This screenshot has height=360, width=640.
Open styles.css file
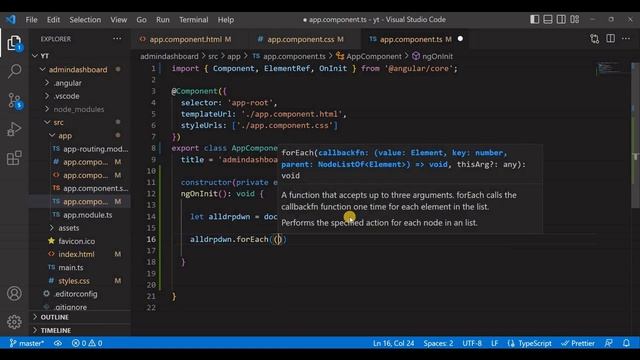(80, 281)
